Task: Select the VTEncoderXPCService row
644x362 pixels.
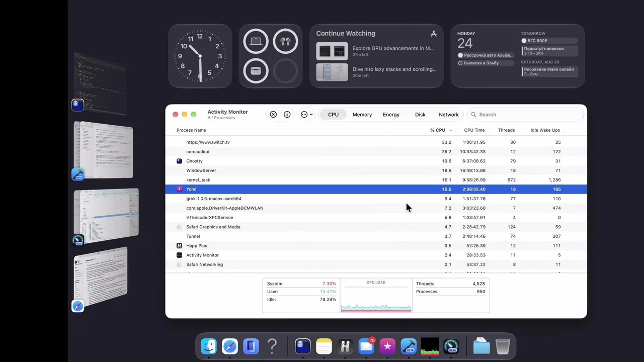Action: [x=376, y=218]
